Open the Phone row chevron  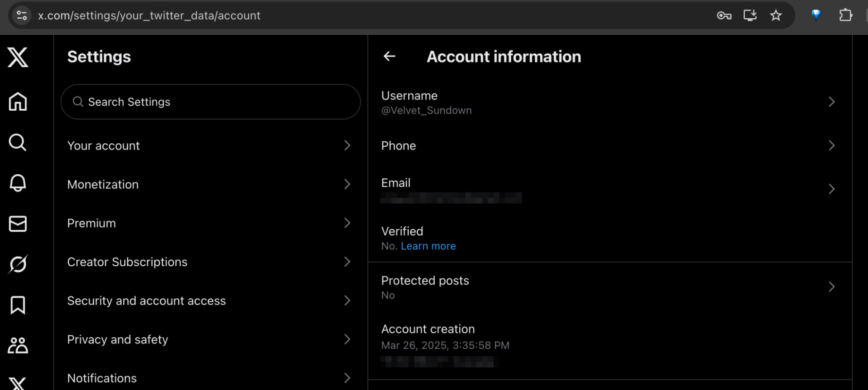pos(831,145)
